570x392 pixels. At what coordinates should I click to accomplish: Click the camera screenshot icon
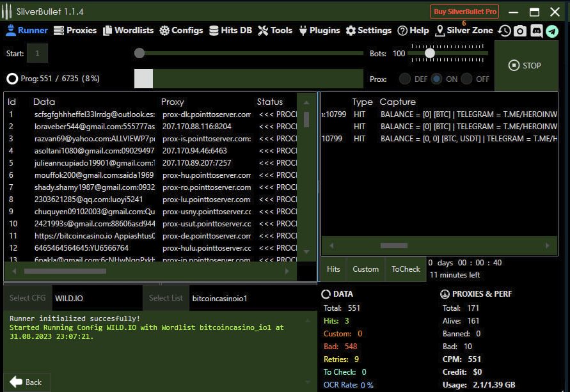[x=520, y=31]
